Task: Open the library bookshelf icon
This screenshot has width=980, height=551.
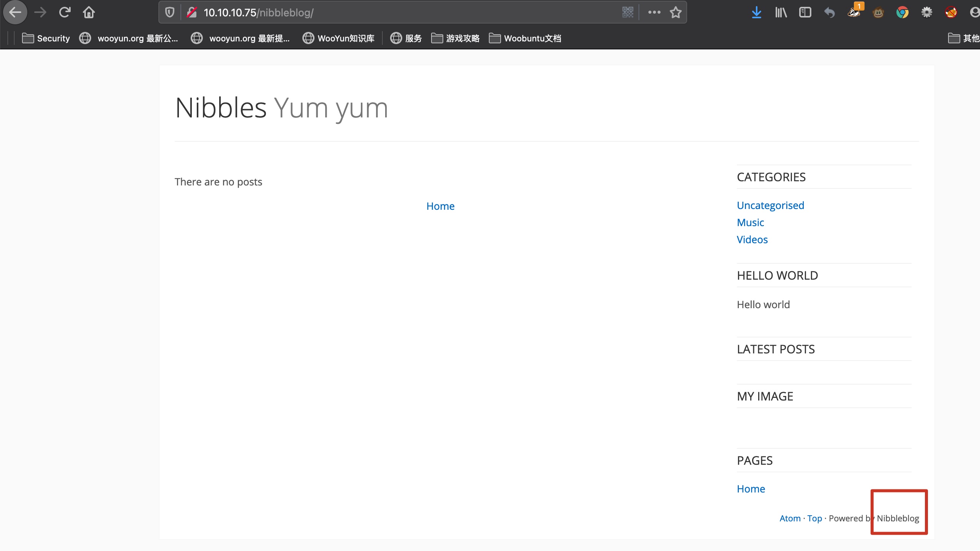Action: point(781,13)
